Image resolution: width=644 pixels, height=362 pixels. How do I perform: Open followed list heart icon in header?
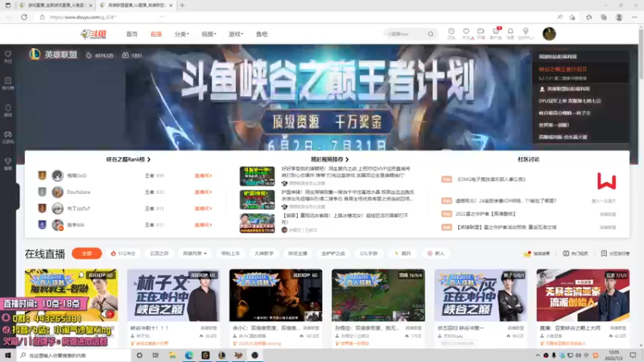pyautogui.click(x=466, y=31)
